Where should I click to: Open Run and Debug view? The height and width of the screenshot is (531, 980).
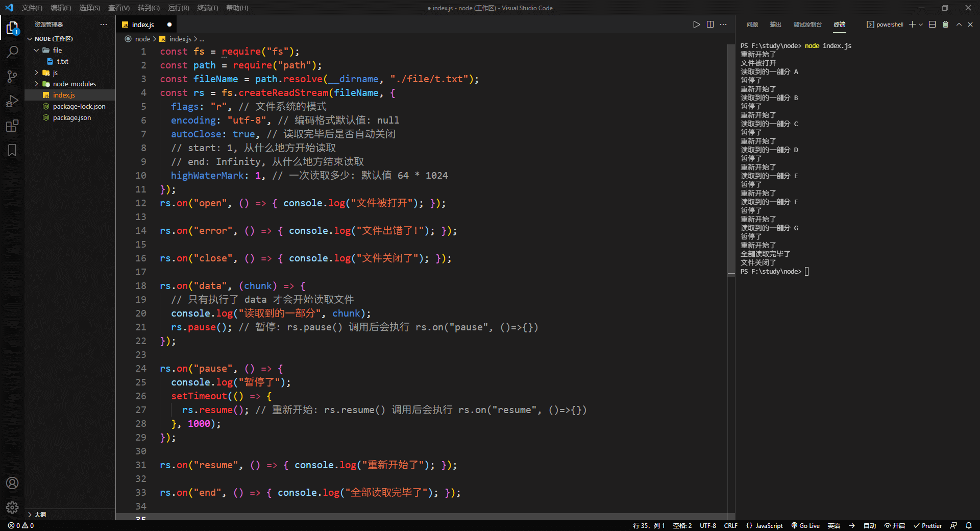pyautogui.click(x=12, y=101)
